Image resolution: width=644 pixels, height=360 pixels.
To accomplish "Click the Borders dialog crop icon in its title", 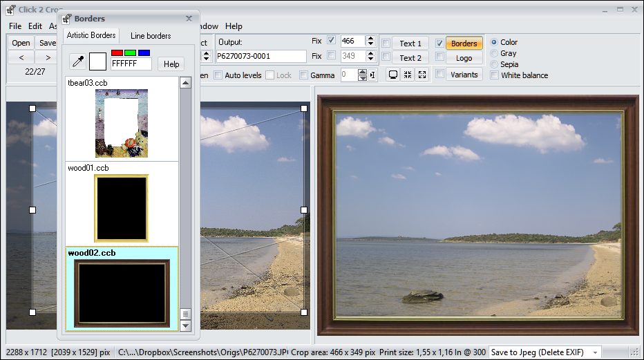I will coord(67,19).
